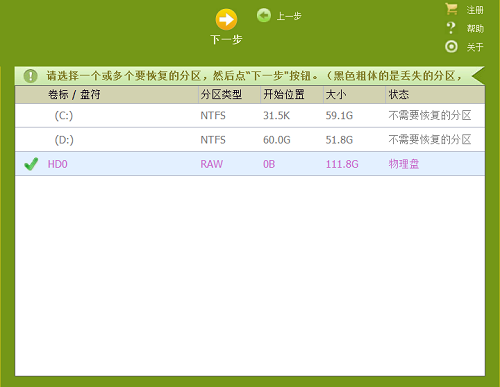The width and height of the screenshot is (500, 387).
Task: Open the 帮助 link
Action: [475, 29]
